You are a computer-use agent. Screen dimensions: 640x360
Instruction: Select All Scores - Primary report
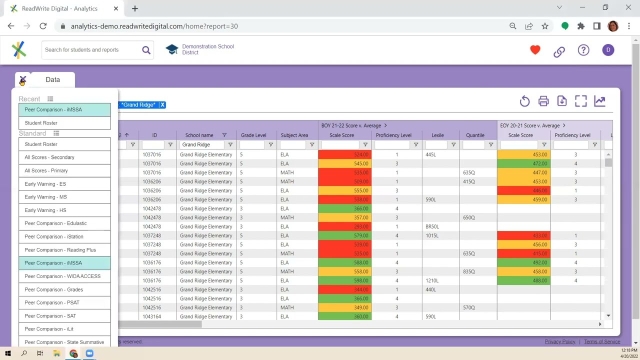64,171
